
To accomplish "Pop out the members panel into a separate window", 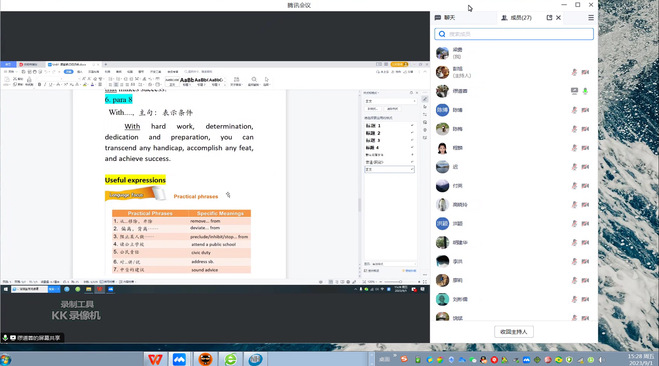I will [x=549, y=18].
